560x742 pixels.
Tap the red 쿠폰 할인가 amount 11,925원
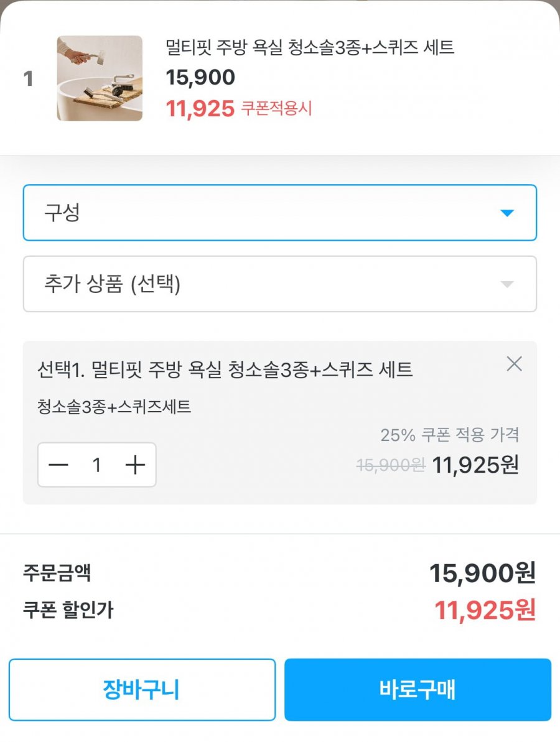485,611
